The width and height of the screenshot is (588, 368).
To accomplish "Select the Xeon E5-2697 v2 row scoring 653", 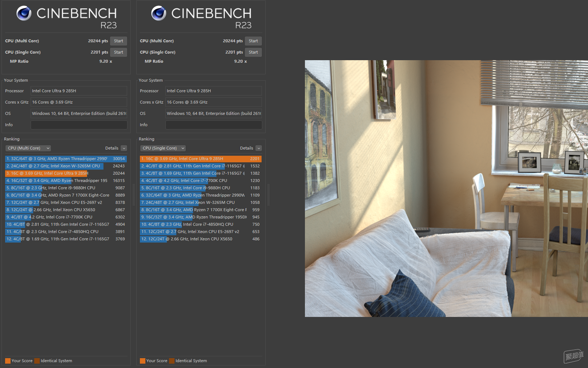I will 201,232.
